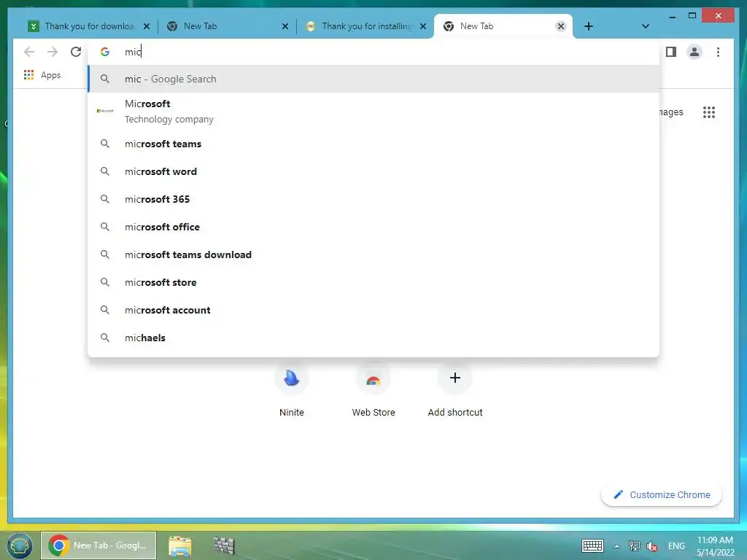
Task: Click the muted volume tray icon
Action: coord(652,546)
